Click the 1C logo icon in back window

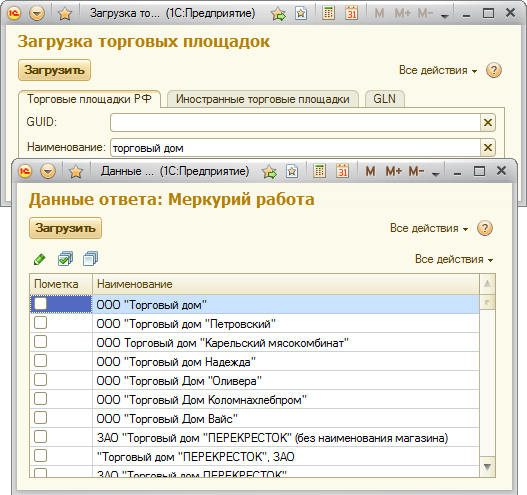point(14,13)
